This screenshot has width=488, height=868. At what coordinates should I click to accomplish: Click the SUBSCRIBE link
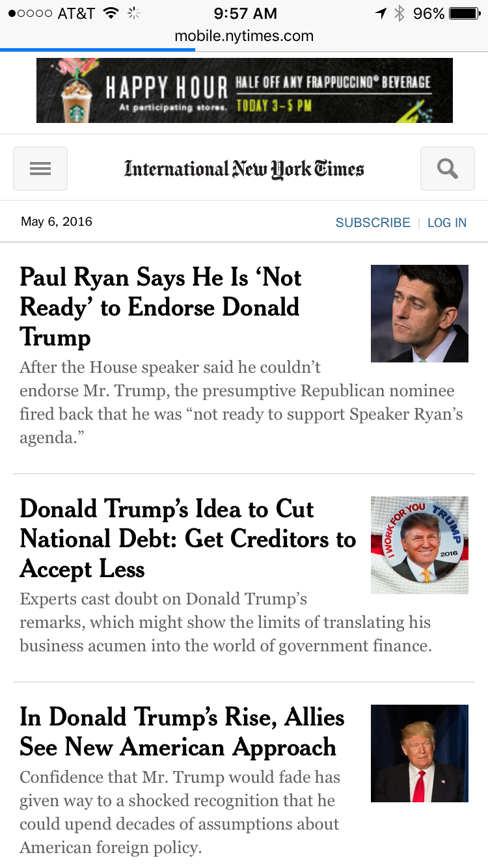(x=373, y=223)
